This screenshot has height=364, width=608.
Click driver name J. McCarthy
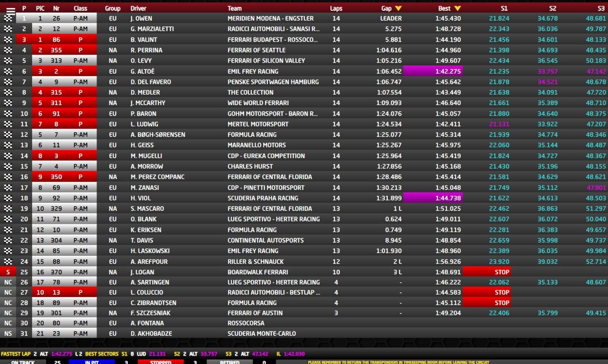[x=148, y=103]
